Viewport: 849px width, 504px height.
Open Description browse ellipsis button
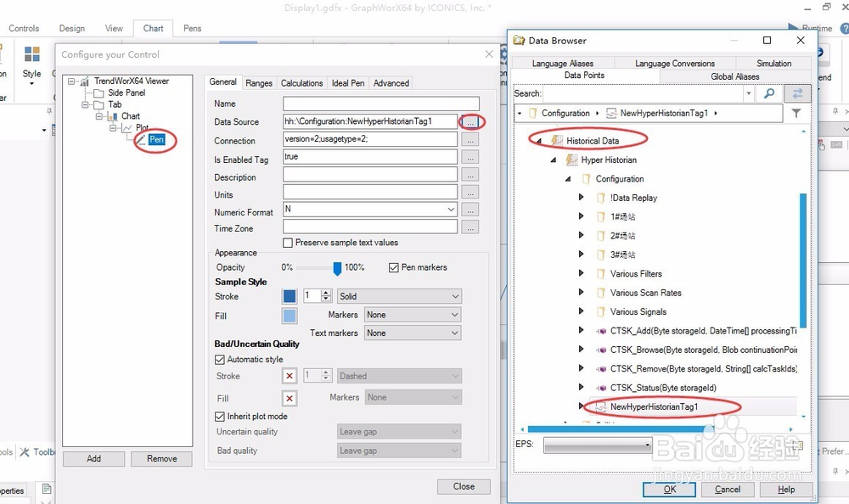(470, 176)
